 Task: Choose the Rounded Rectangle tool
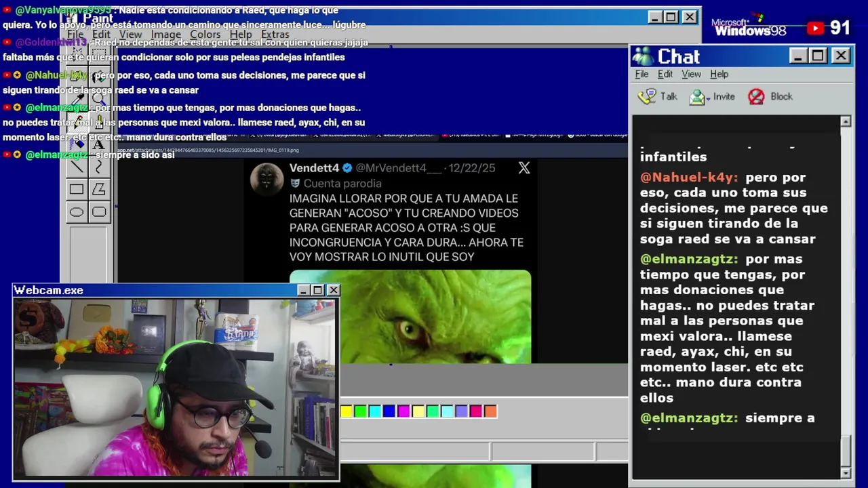point(99,212)
